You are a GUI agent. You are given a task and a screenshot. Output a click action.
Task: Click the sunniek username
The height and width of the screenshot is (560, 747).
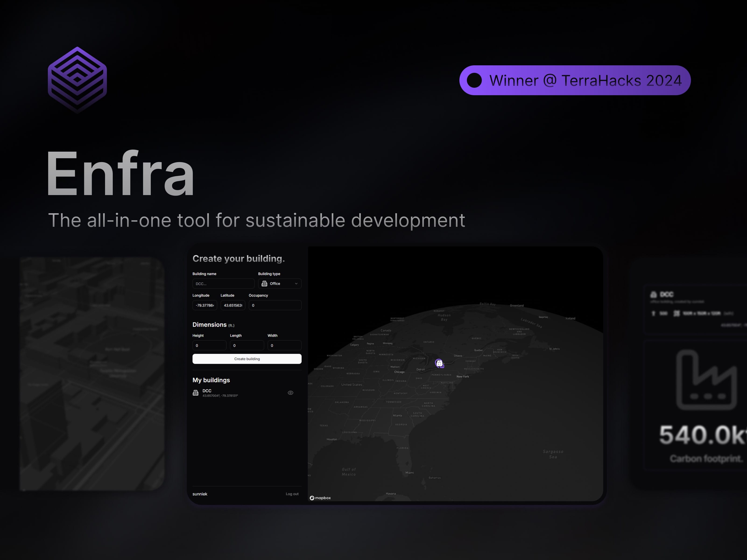click(200, 494)
